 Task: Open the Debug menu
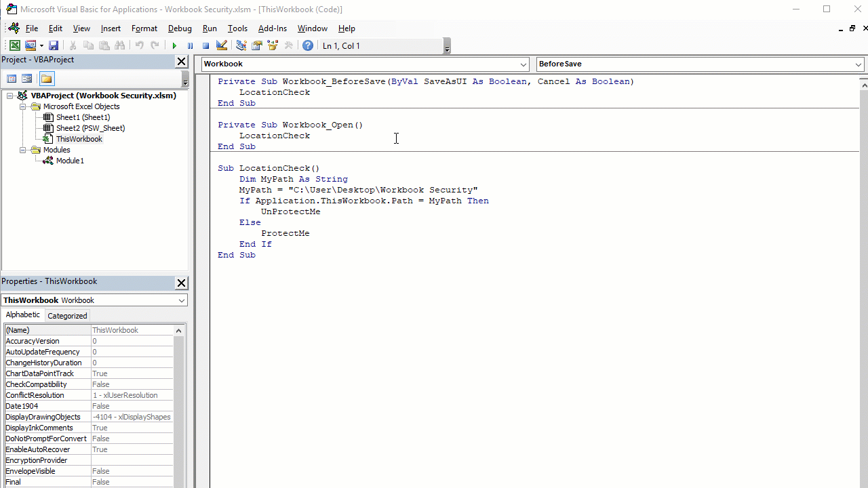180,28
